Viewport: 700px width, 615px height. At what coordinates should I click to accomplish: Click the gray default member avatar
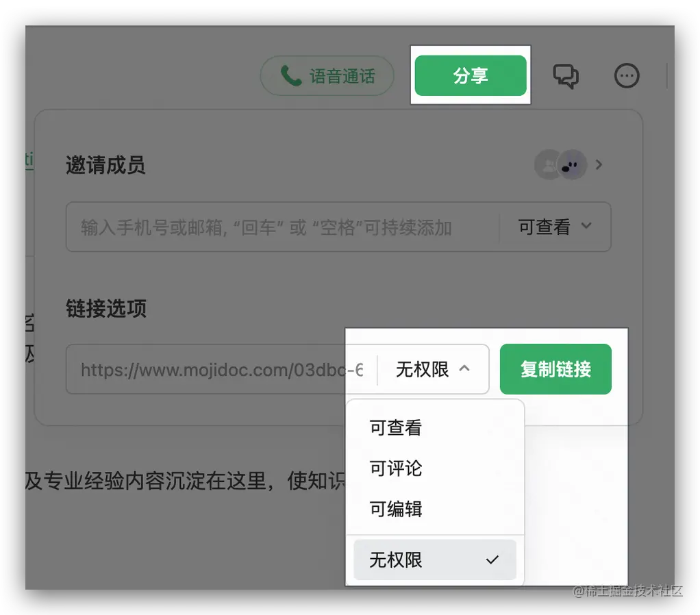point(547,164)
